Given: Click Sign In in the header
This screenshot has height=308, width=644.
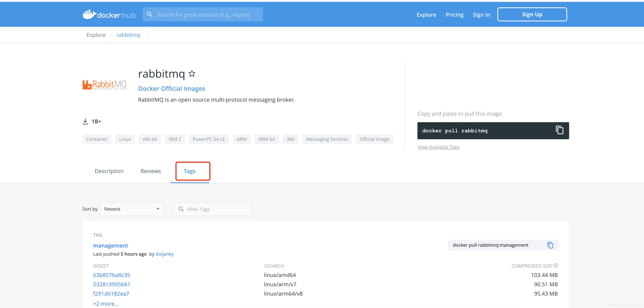Looking at the screenshot, I should (481, 15).
